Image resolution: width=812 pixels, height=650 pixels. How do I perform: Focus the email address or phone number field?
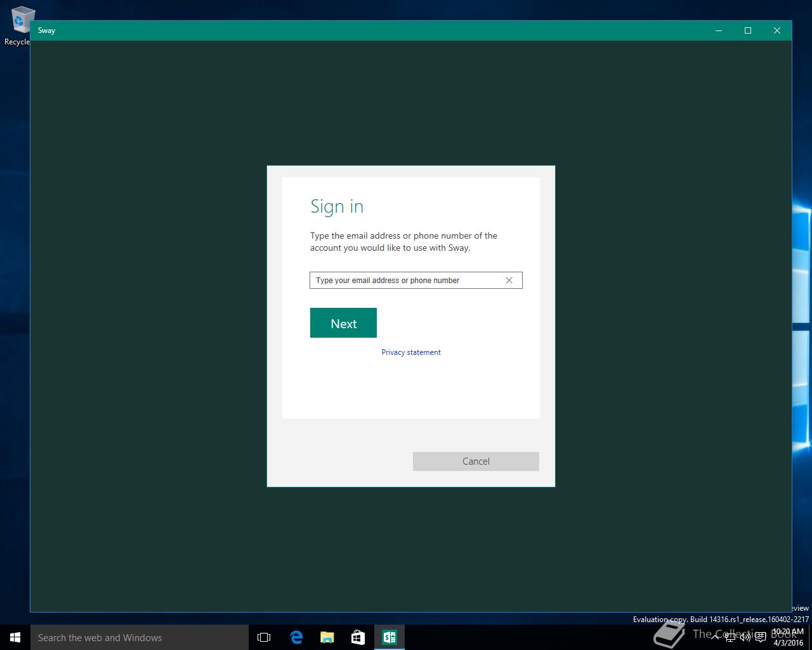point(416,280)
